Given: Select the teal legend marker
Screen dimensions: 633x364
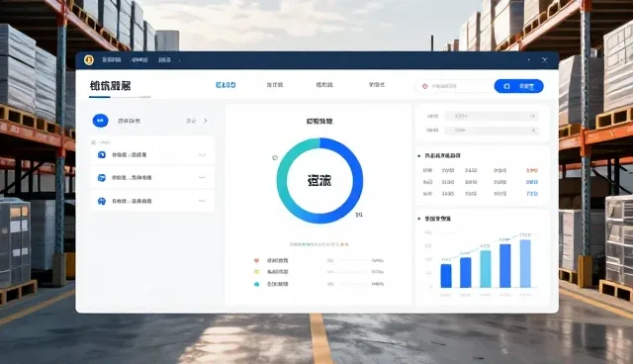Looking at the screenshot, I should (256, 284).
